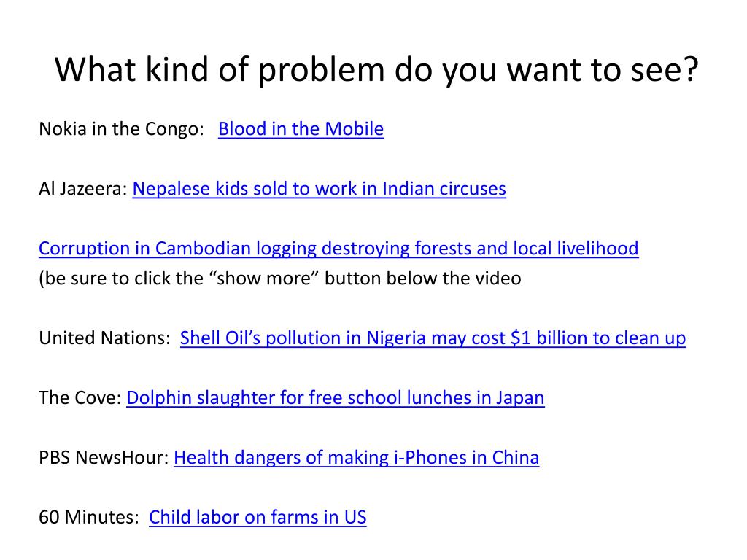
Task: Click the word see? ending the heading
Action: [x=665, y=71]
